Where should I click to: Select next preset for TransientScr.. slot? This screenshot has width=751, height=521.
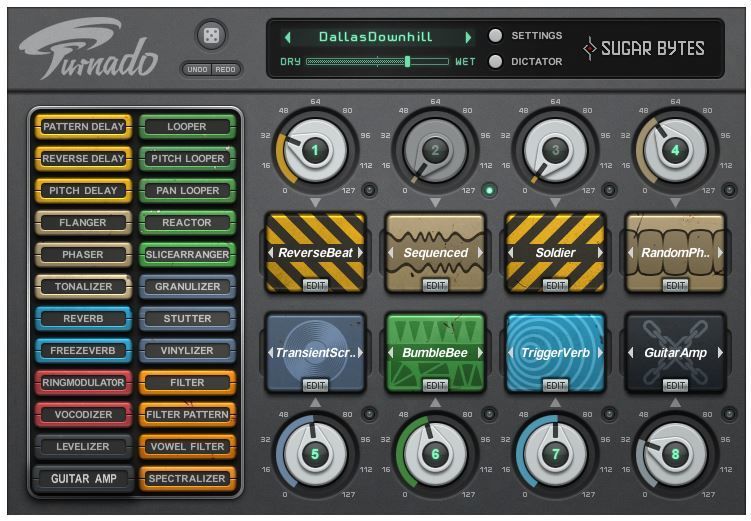[360, 352]
